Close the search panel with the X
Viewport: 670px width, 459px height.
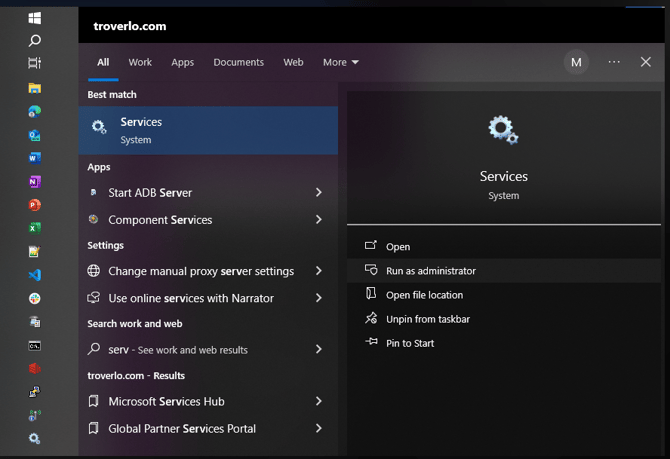(x=646, y=62)
